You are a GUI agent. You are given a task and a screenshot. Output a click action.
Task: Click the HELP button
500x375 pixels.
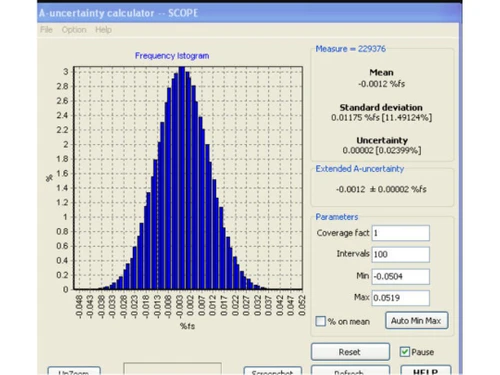[426, 370]
